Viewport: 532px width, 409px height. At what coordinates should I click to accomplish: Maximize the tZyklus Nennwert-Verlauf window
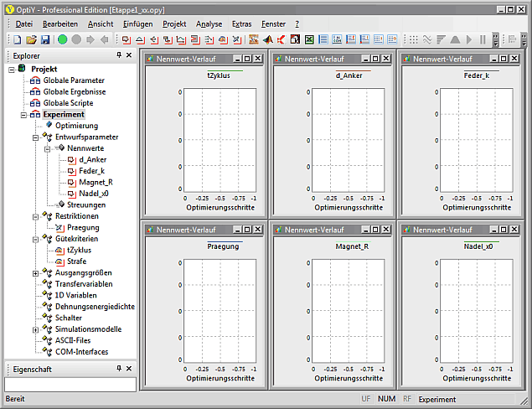[249, 60]
